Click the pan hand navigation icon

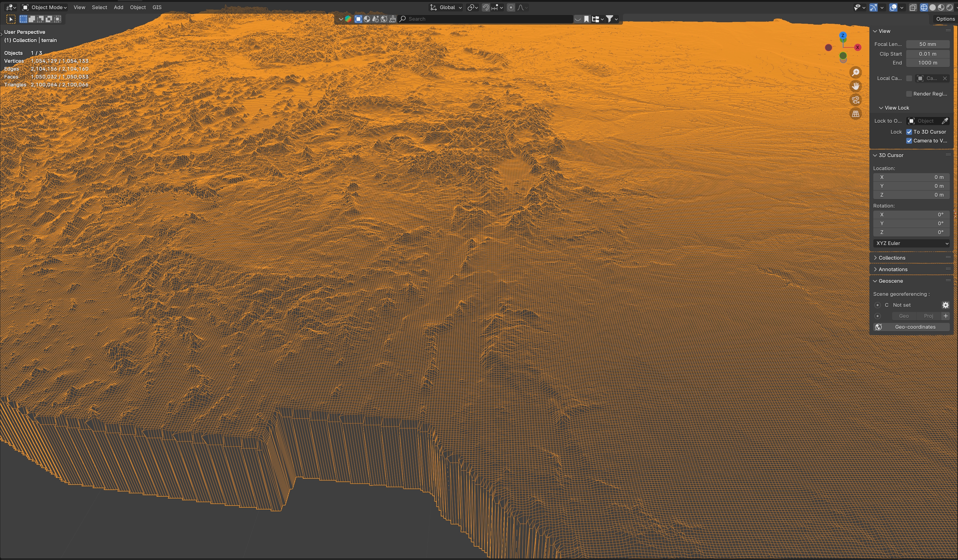855,86
